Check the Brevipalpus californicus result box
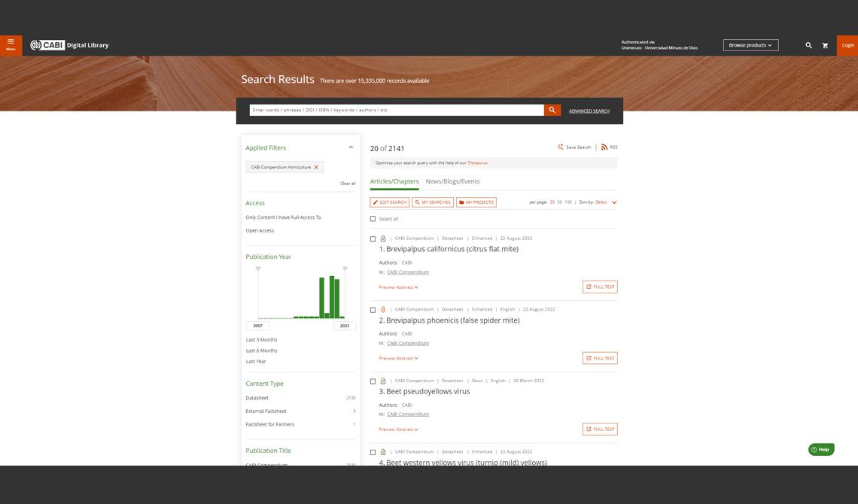The width and height of the screenshot is (858, 504). tap(373, 239)
